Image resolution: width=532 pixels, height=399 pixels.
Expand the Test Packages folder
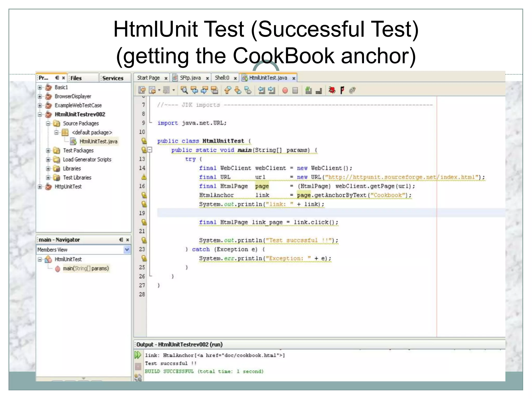tap(48, 150)
